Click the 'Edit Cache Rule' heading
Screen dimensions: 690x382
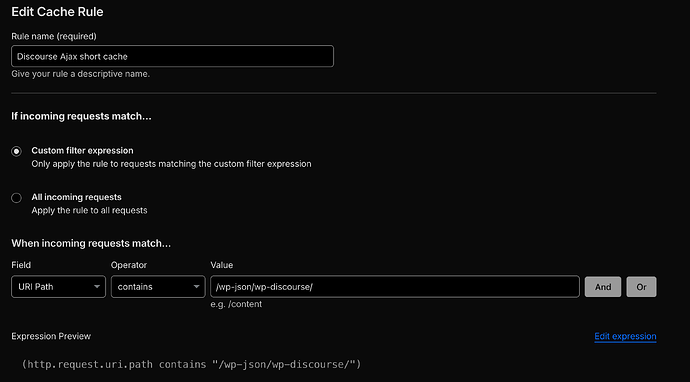coord(57,12)
